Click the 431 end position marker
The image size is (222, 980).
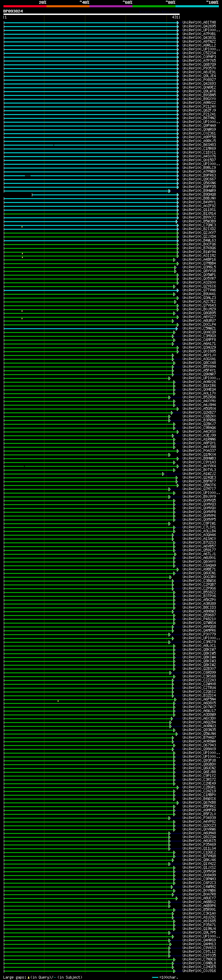click(x=175, y=17)
